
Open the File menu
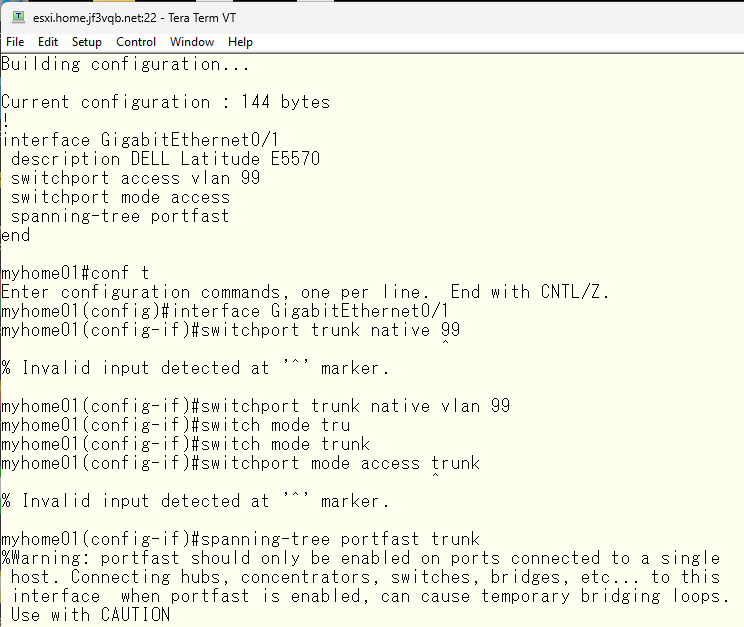(x=15, y=42)
